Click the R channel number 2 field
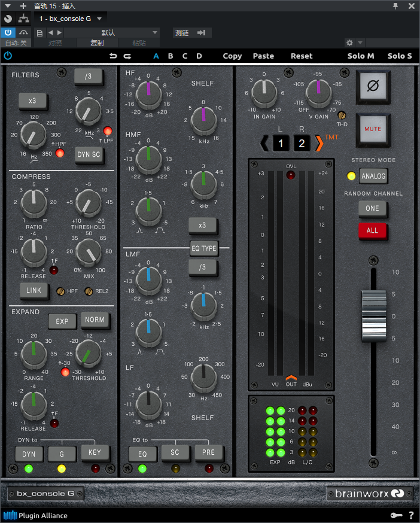Image resolution: width=420 pixels, height=523 pixels. pyautogui.click(x=302, y=144)
